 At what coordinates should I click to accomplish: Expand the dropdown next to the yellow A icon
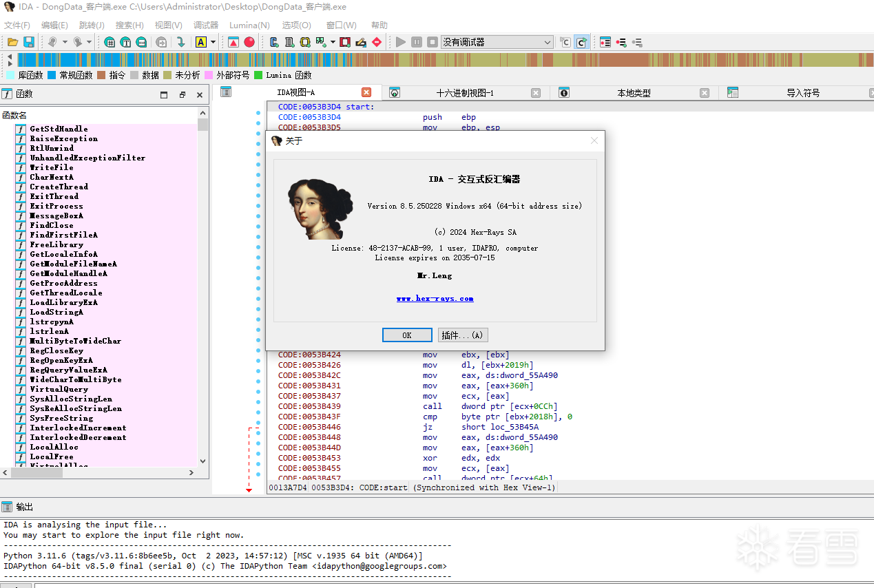point(214,42)
